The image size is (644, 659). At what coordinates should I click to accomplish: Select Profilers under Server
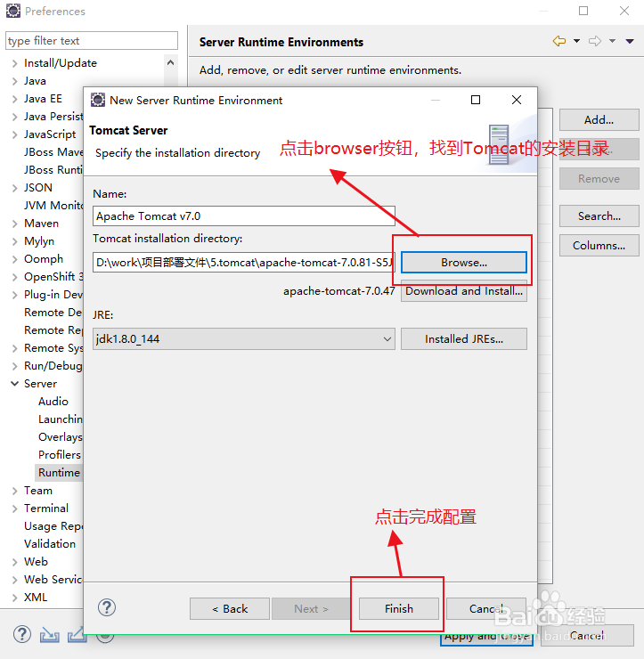pyautogui.click(x=60, y=455)
